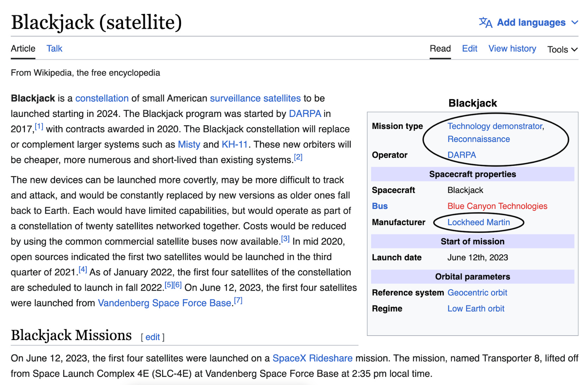The height and width of the screenshot is (385, 588).
Task: Open the surveillance satellites link
Action: point(255,98)
